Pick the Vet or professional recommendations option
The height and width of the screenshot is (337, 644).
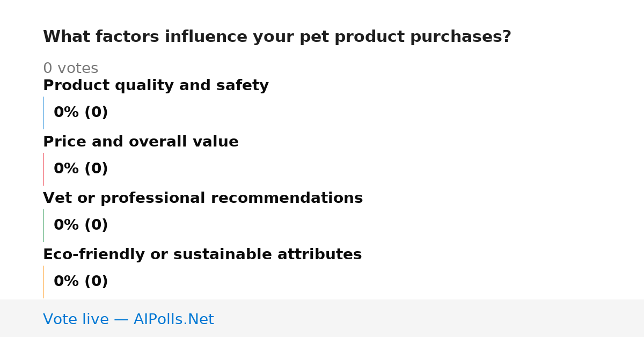pyautogui.click(x=203, y=198)
